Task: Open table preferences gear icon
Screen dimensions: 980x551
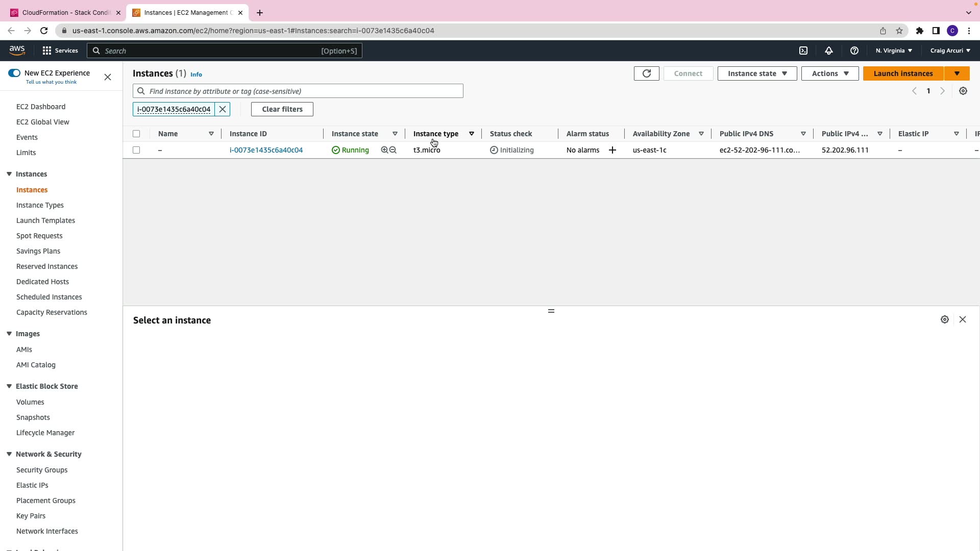Action: (963, 91)
